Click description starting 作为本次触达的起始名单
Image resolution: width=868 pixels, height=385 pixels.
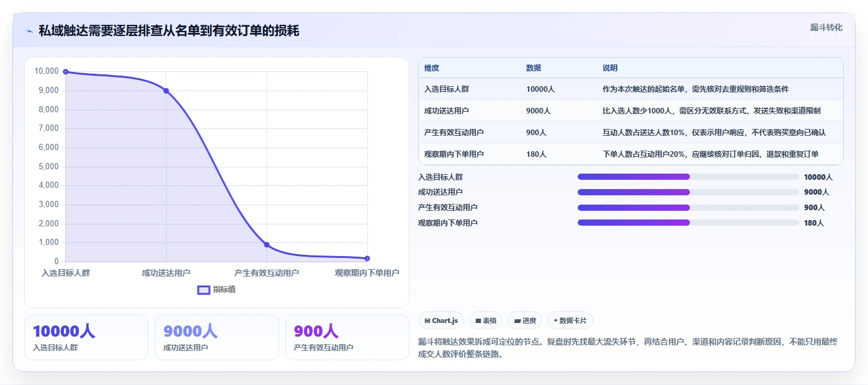696,89
